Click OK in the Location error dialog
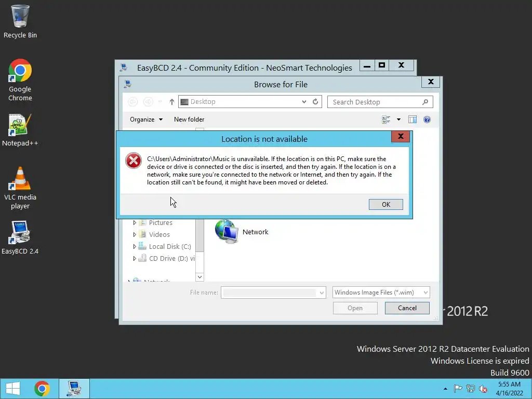 click(x=386, y=204)
